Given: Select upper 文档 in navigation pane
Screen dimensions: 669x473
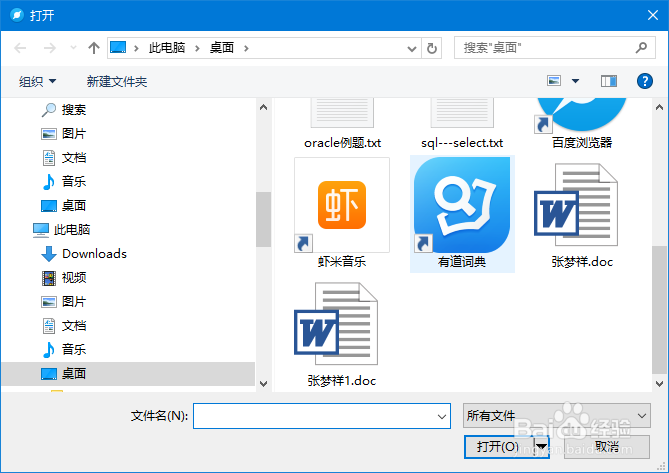Looking at the screenshot, I should [64, 158].
